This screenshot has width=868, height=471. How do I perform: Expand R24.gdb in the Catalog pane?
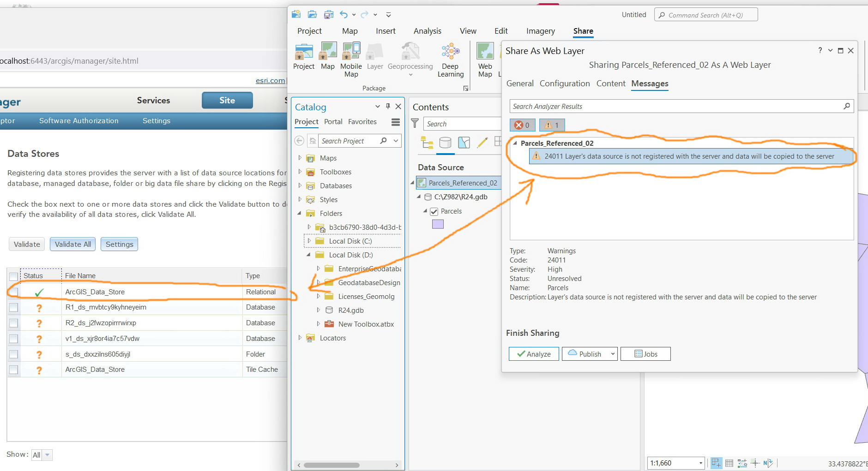[319, 310]
